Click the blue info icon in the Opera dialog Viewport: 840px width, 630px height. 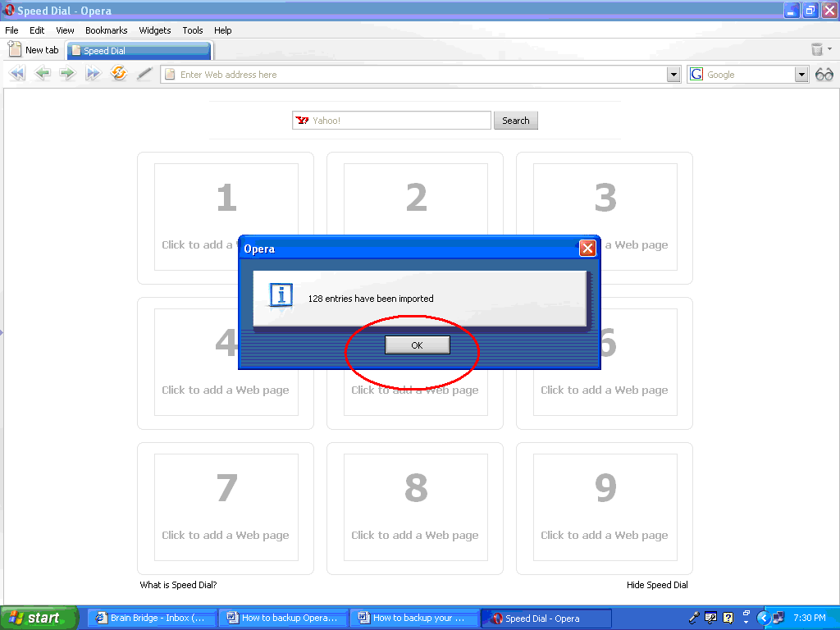[281, 295]
